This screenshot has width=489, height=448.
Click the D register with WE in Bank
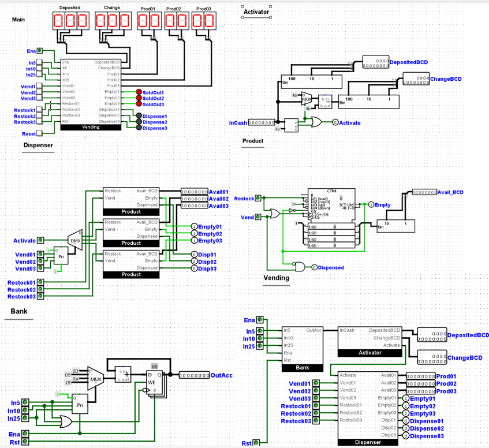155,382
